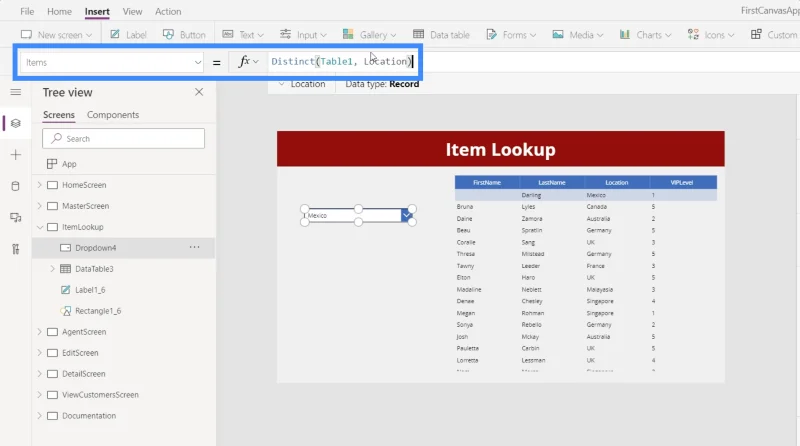Image resolution: width=800 pixels, height=446 pixels.
Task: Open the Icons dropdown
Action: (x=711, y=35)
